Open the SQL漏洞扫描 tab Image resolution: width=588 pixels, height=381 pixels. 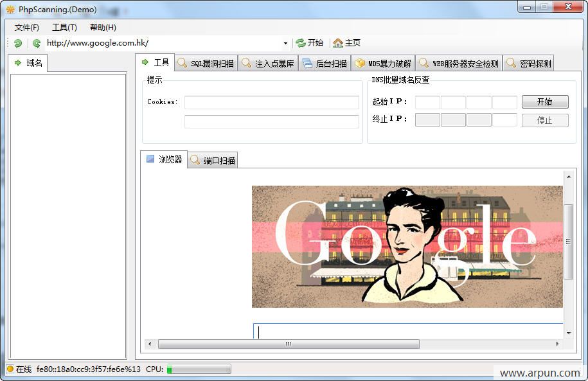tap(206, 64)
